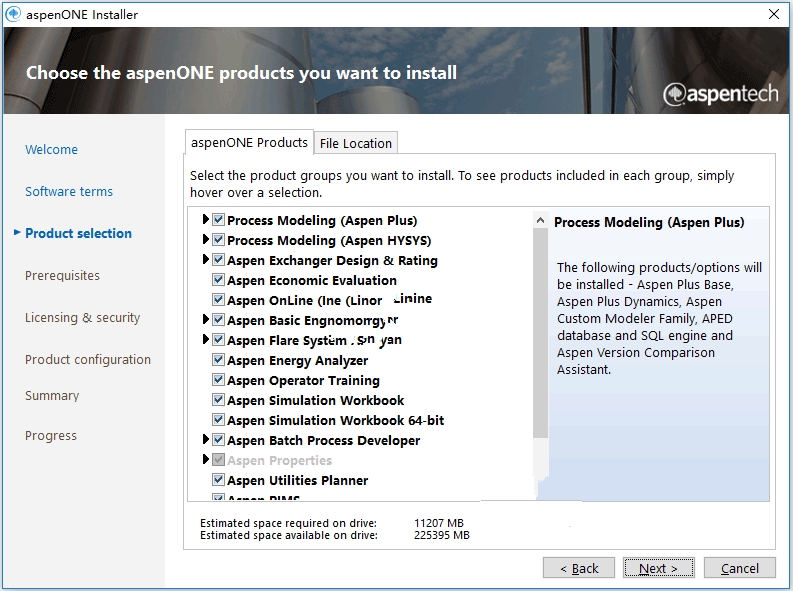Switch to the File Location tab
Screen dimensions: 793x591
(x=356, y=143)
